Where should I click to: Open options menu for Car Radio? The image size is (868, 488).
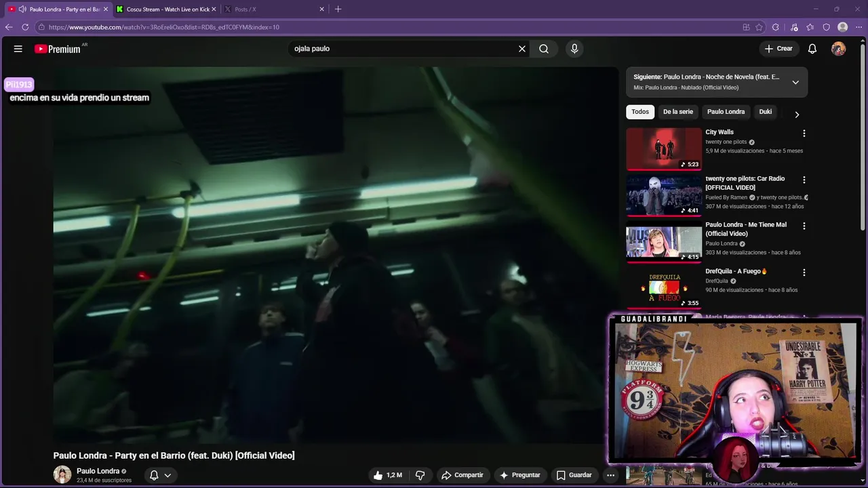[804, 180]
